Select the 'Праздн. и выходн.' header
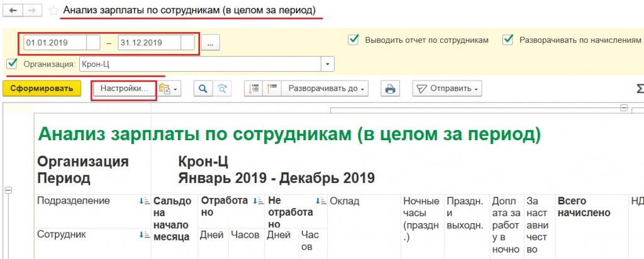The image size is (644, 259). 467,227
